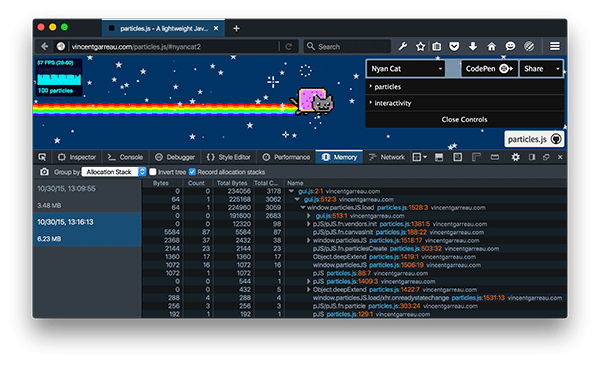Image resolution: width=600 pixels, height=365 pixels.
Task: Open a new browser tab with the plus
Action: tap(236, 28)
